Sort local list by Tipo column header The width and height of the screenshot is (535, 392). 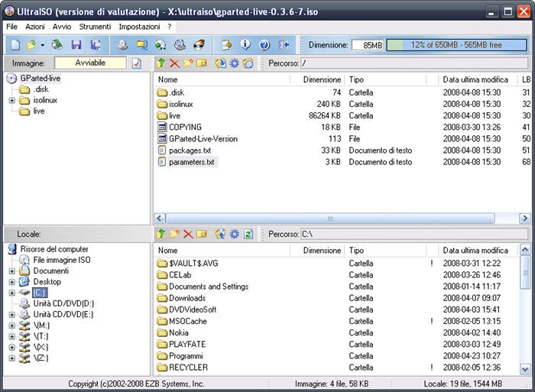pyautogui.click(x=385, y=251)
